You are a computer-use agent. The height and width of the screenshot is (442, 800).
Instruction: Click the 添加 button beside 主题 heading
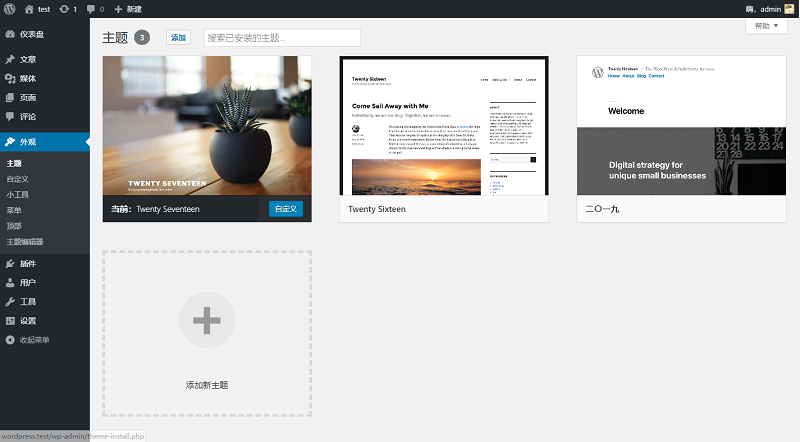click(x=178, y=38)
